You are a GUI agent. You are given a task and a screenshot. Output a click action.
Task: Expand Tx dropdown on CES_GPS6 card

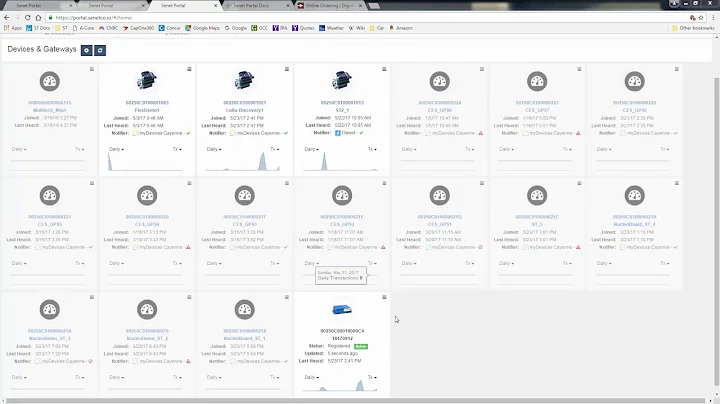point(664,149)
